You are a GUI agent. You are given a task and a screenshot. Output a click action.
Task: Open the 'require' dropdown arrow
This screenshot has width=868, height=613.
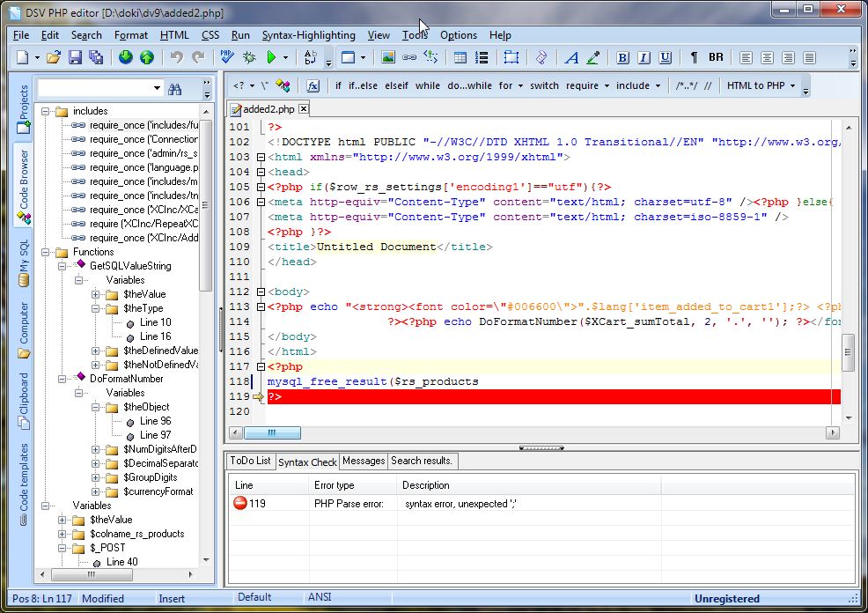click(607, 86)
